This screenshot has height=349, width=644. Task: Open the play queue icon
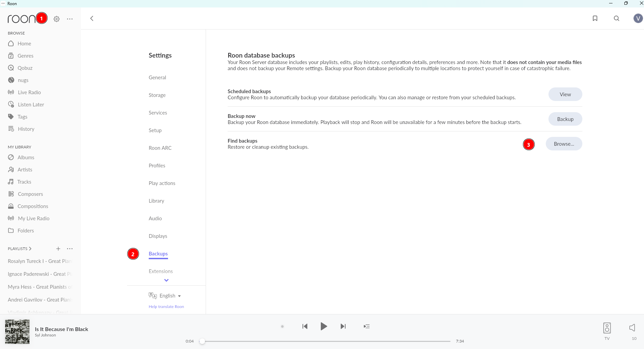click(x=367, y=326)
